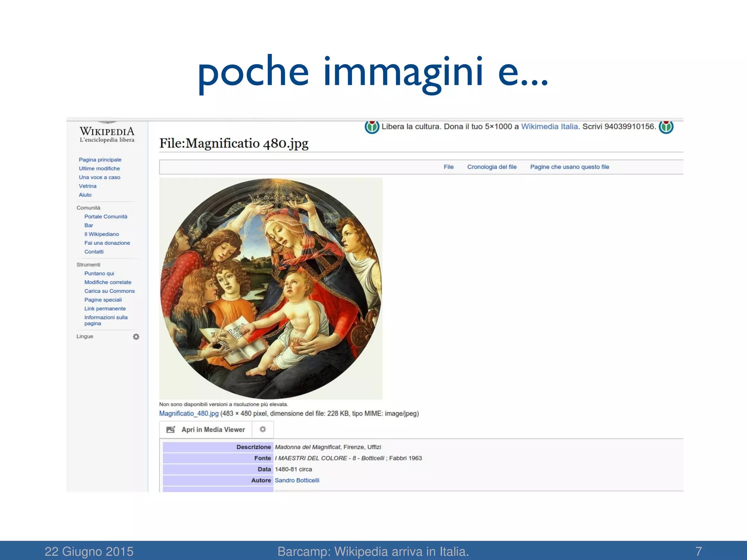Open the Magnificatio_480.jpg file link
The width and height of the screenshot is (747, 560).
(x=189, y=413)
